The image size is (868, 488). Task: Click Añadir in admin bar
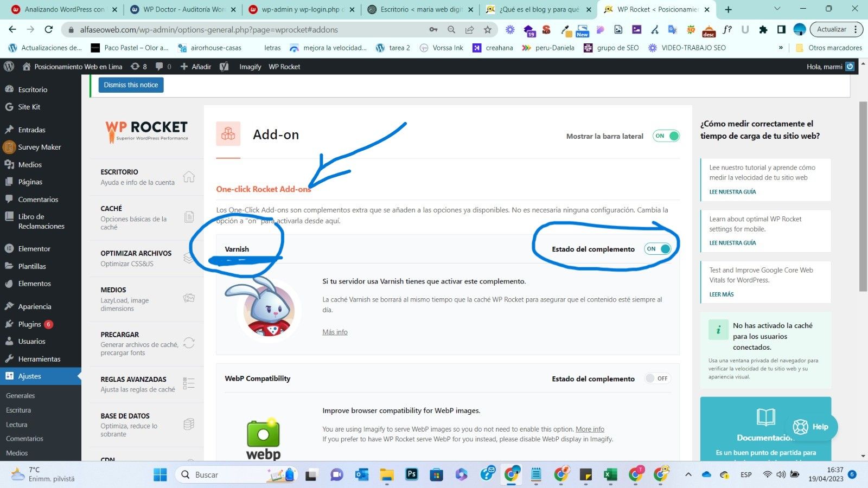(x=196, y=67)
